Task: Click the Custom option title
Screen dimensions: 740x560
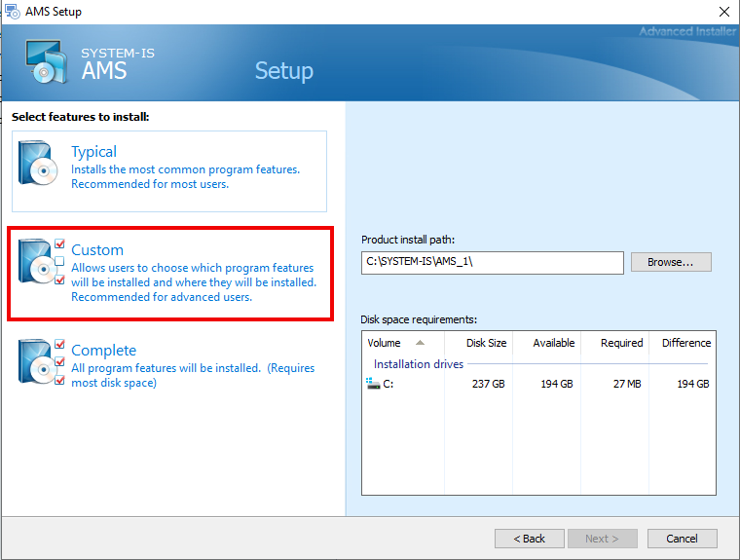Action: (x=97, y=249)
